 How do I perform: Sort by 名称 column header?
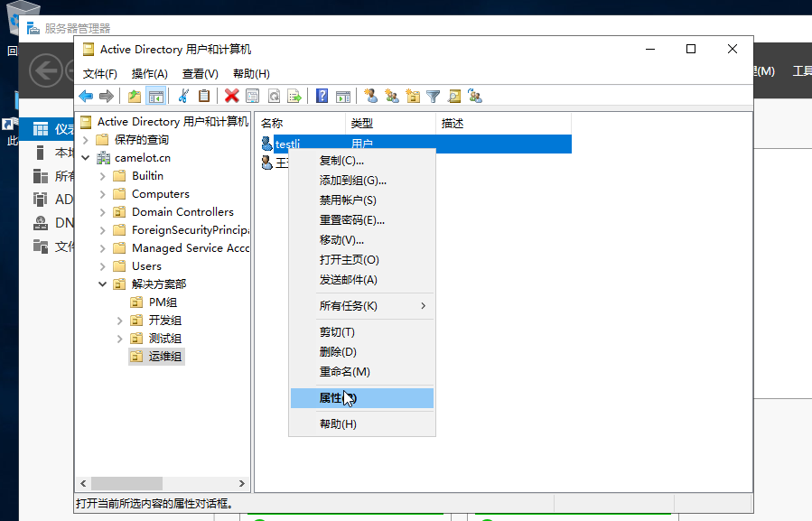(301, 124)
